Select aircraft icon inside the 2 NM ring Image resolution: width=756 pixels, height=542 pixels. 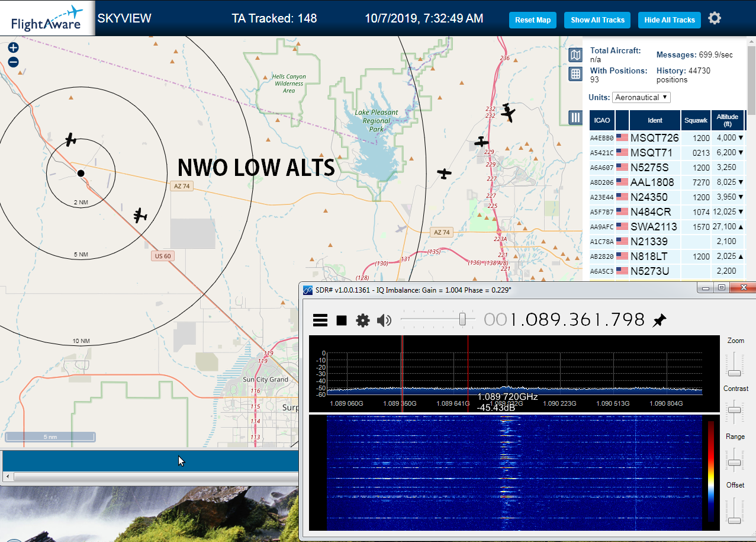pos(70,140)
